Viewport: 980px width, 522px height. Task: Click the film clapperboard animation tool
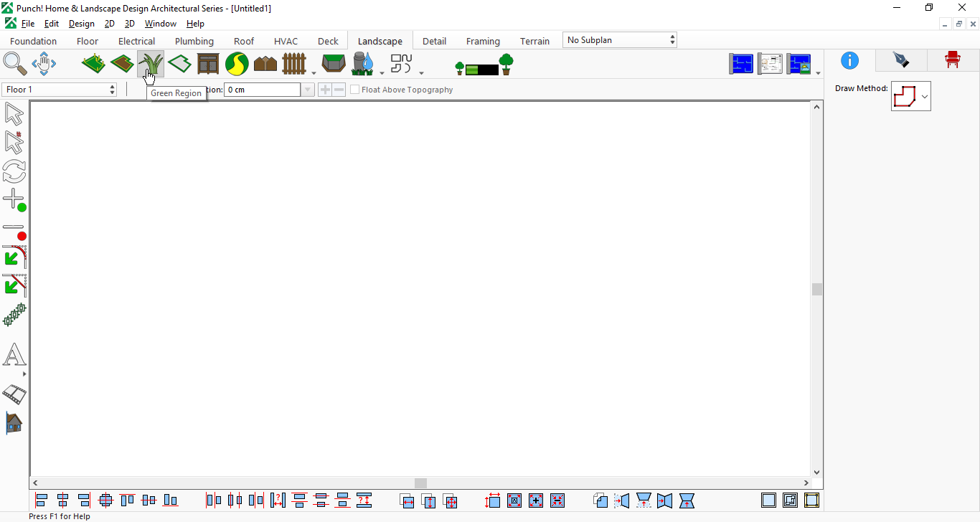coord(14,394)
